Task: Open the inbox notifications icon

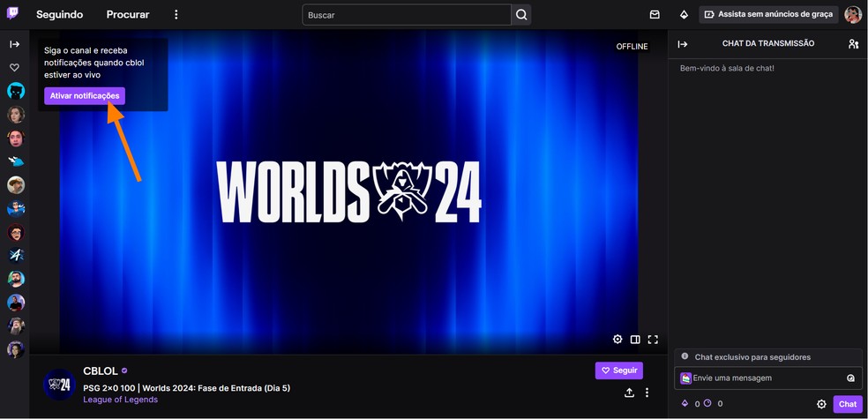Action: pos(655,15)
